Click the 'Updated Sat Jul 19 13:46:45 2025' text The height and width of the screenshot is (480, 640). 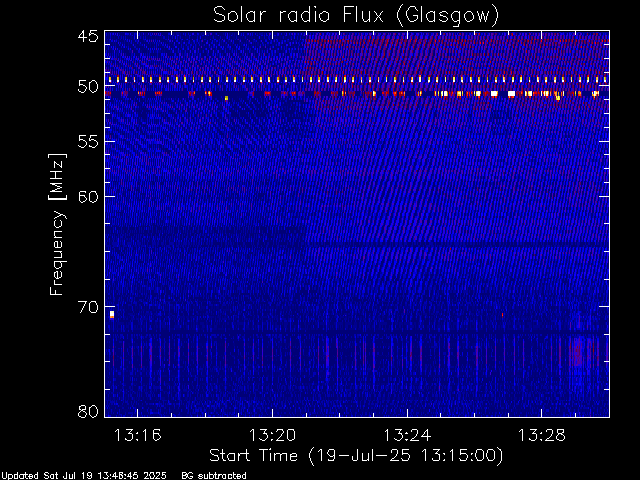tap(84, 476)
